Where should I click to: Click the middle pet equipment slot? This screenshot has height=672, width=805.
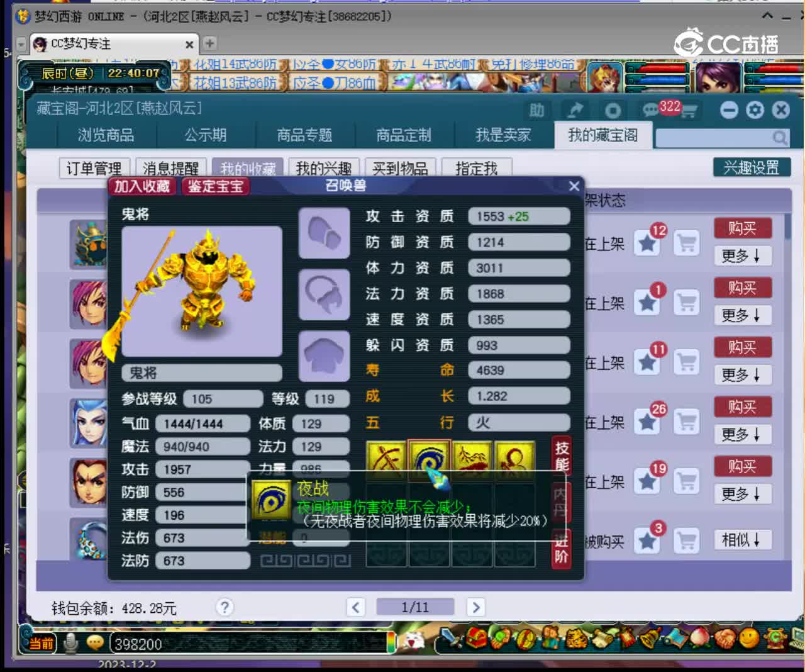point(324,294)
